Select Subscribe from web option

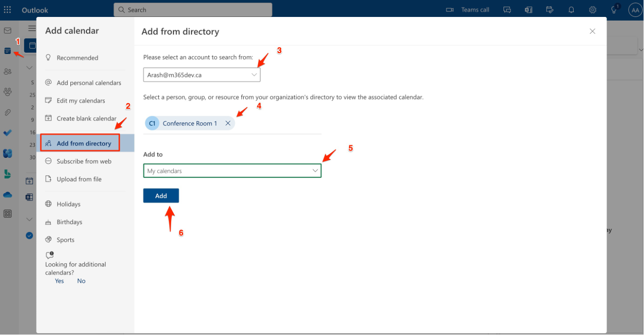coord(84,161)
